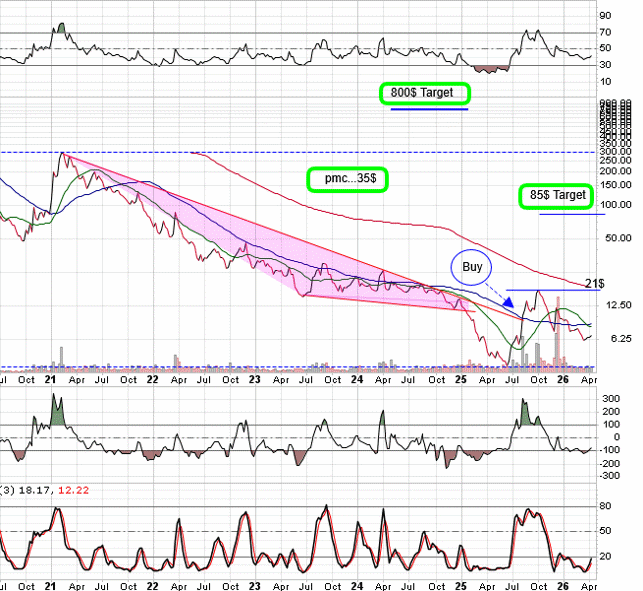
Task: Click the -300 level on CCI axis
Action: coord(610,476)
